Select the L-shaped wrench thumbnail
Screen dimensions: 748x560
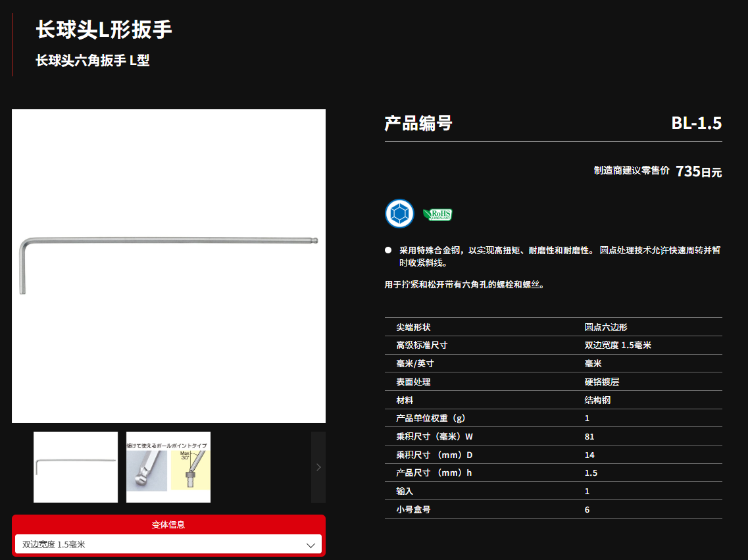[76, 467]
